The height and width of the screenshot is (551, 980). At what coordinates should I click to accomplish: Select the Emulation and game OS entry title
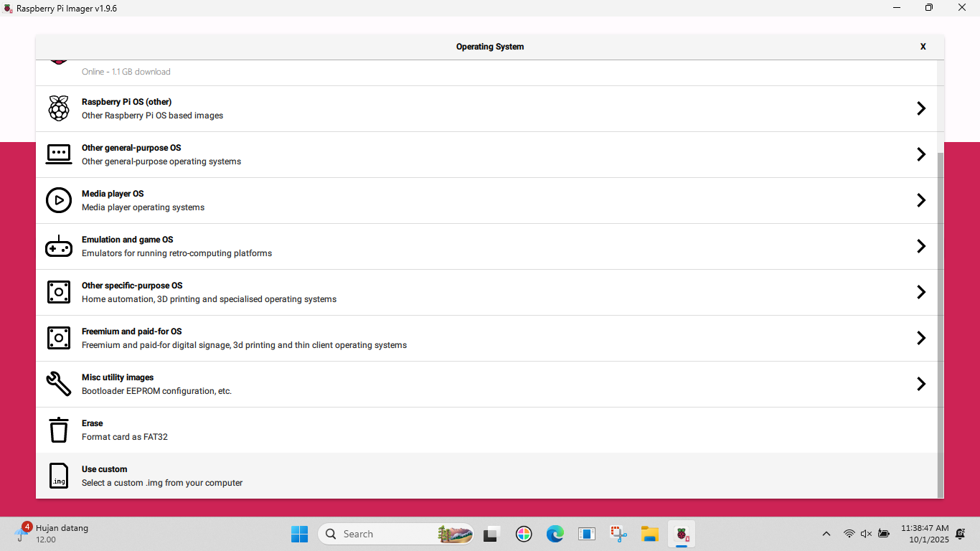click(x=127, y=240)
